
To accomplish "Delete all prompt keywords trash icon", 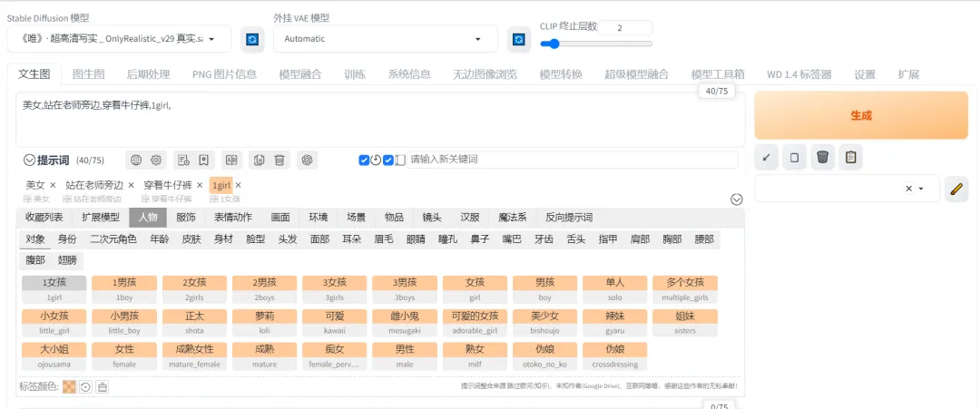I will [x=279, y=161].
